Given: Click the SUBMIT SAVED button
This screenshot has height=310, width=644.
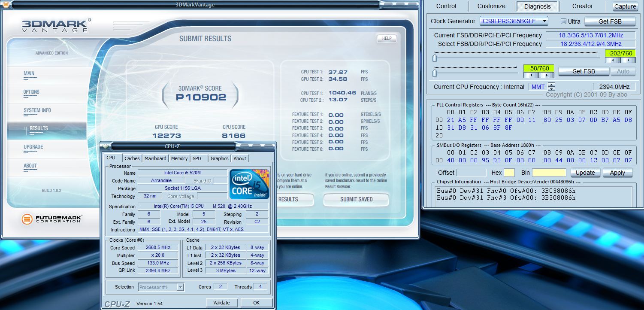Looking at the screenshot, I should coord(356,199).
